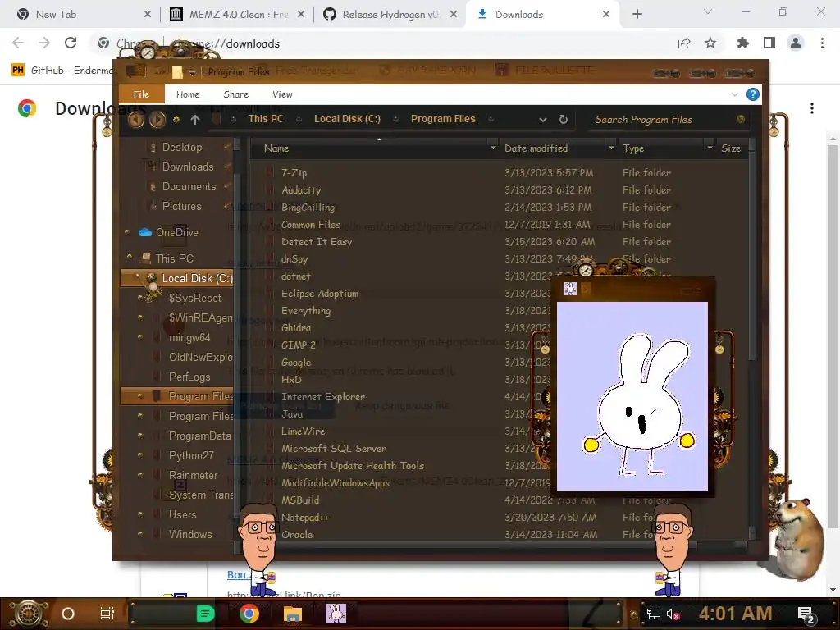Open the GitHub - Enderma bookmark
840x630 pixels.
click(x=62, y=71)
